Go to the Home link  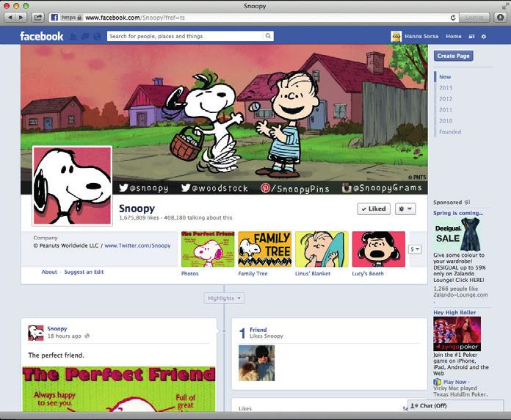(x=454, y=37)
